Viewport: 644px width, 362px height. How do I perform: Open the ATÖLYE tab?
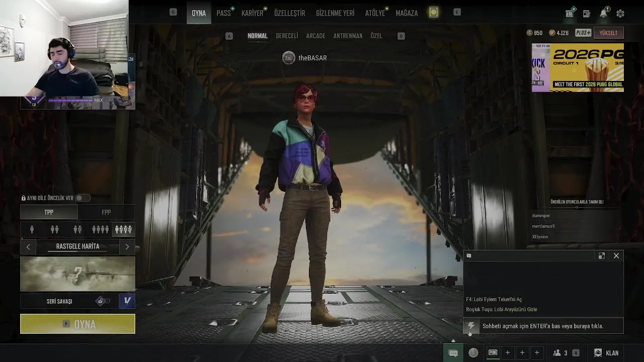point(375,13)
